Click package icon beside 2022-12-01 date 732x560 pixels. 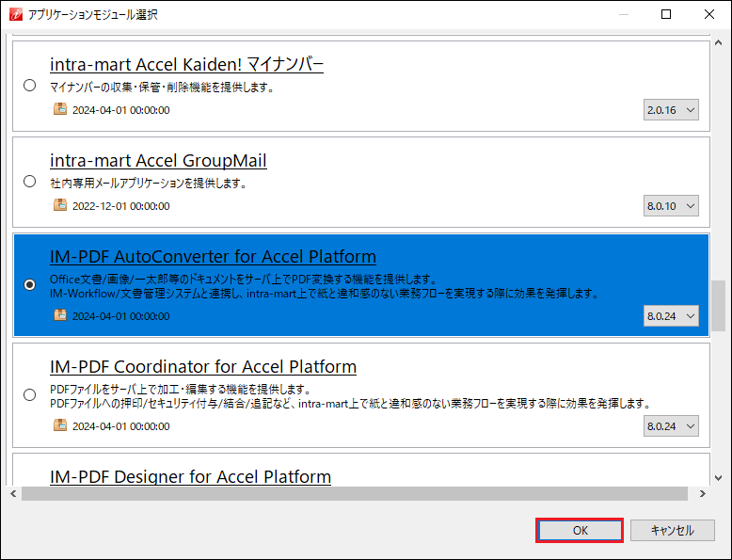60,205
